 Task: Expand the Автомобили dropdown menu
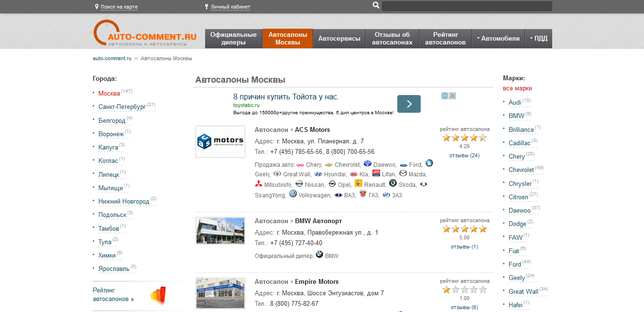(498, 39)
